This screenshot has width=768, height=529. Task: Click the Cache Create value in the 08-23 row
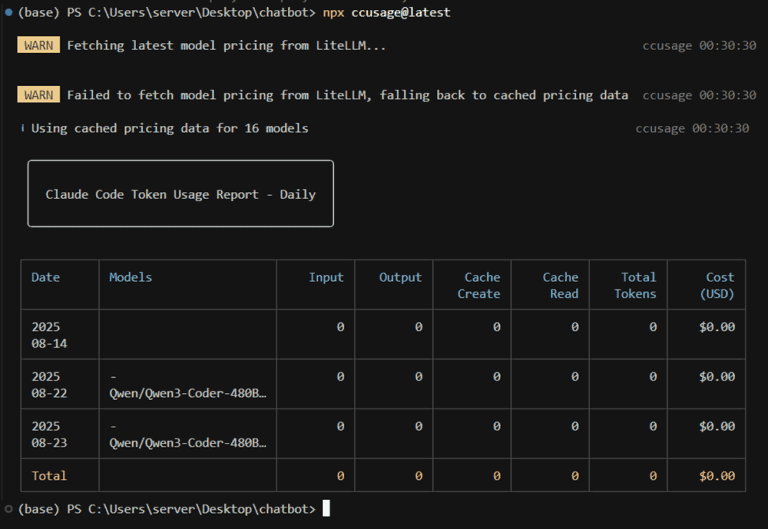tap(497, 426)
